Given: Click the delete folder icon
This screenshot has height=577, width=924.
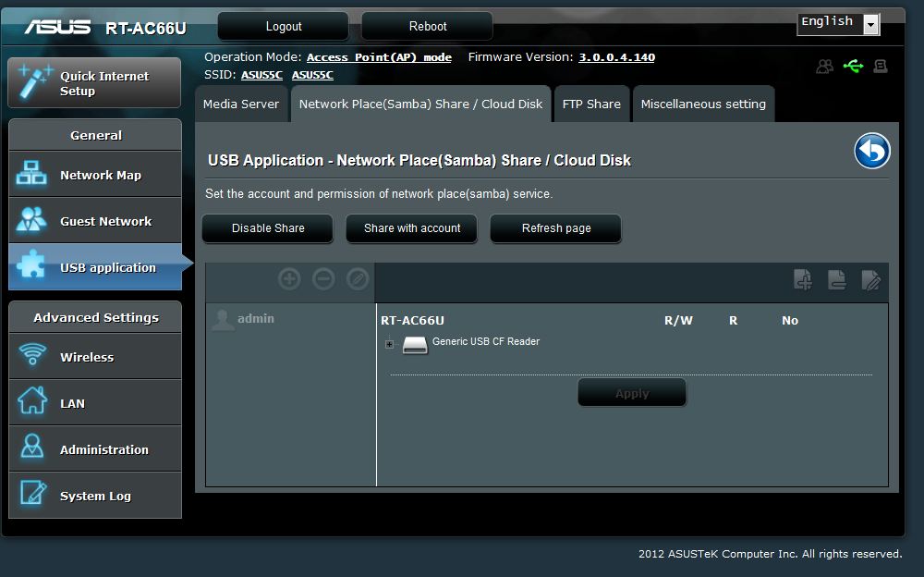Looking at the screenshot, I should [837, 279].
